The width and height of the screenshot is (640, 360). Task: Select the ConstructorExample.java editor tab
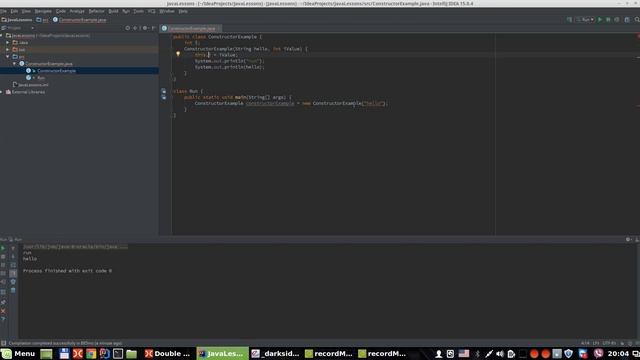[x=191, y=28]
